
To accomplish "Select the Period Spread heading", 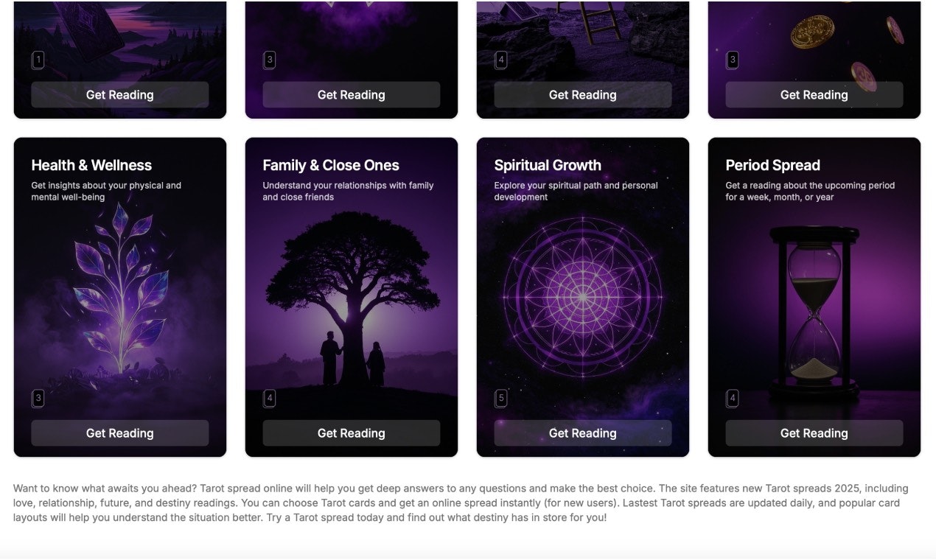I will [772, 165].
